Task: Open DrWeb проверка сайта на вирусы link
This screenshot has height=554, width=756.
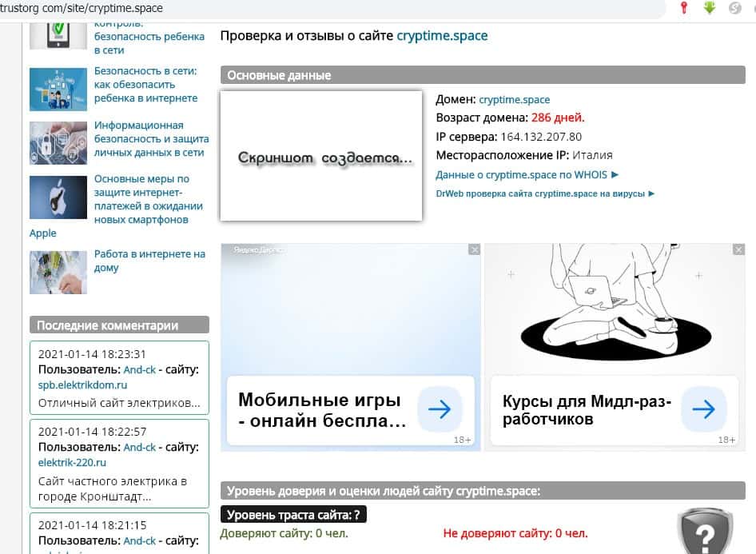Action: click(545, 193)
